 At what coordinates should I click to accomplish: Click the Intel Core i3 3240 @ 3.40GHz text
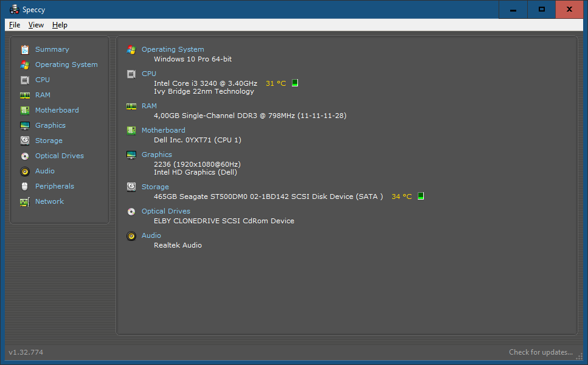point(206,83)
